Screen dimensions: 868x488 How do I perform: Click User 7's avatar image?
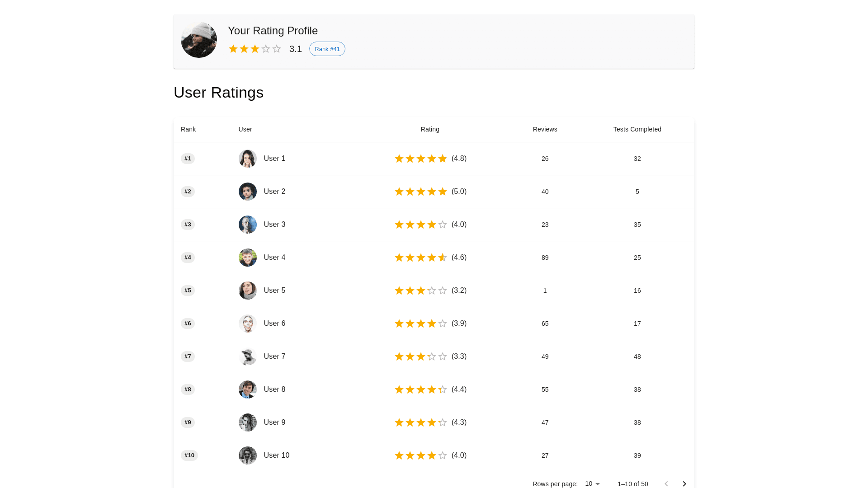tap(247, 357)
